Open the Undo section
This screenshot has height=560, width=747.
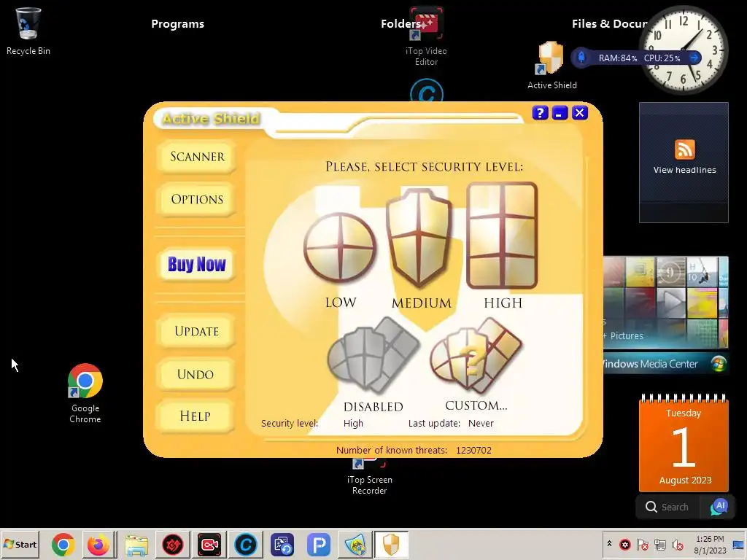click(196, 374)
